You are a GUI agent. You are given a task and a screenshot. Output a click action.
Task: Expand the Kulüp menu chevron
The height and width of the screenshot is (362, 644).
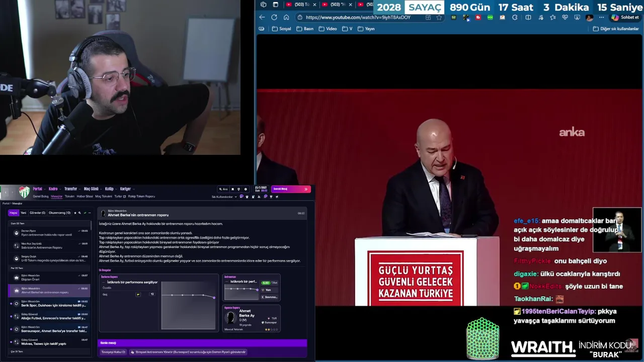(x=116, y=189)
